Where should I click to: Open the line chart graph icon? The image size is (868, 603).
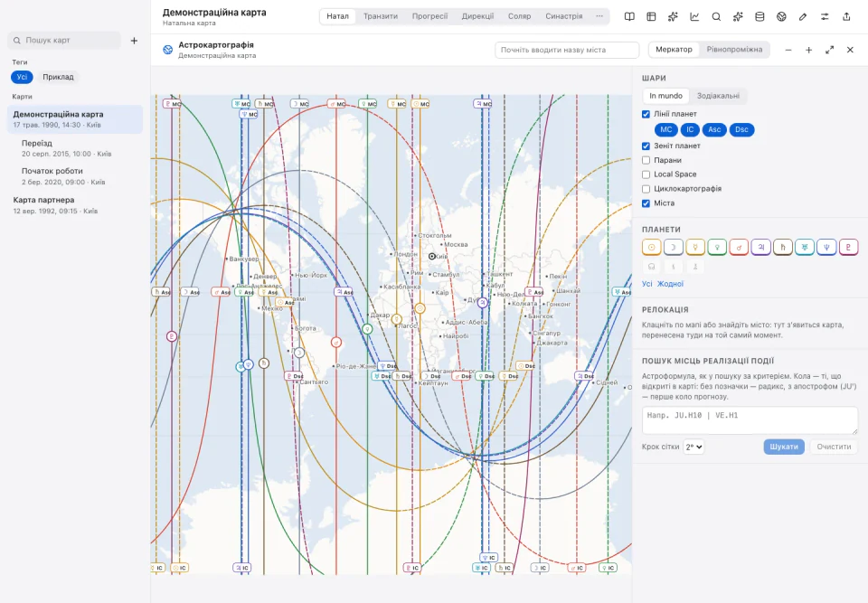(694, 16)
